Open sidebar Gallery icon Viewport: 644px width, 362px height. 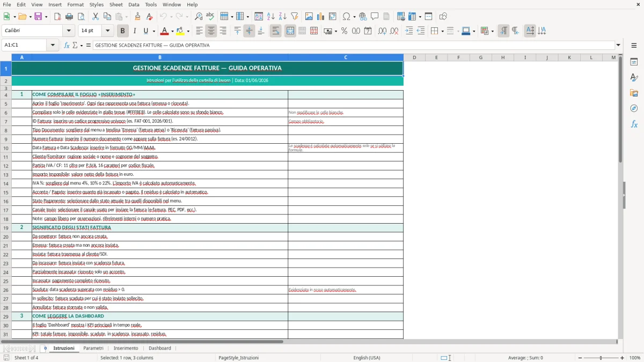pyautogui.click(x=634, y=93)
